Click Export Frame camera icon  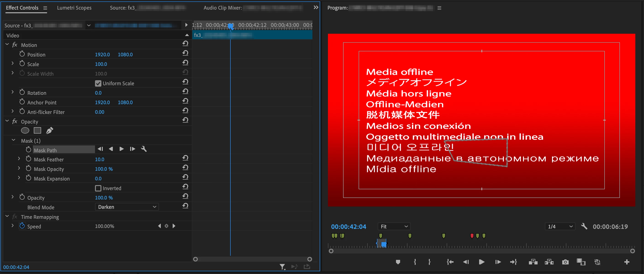tap(565, 262)
